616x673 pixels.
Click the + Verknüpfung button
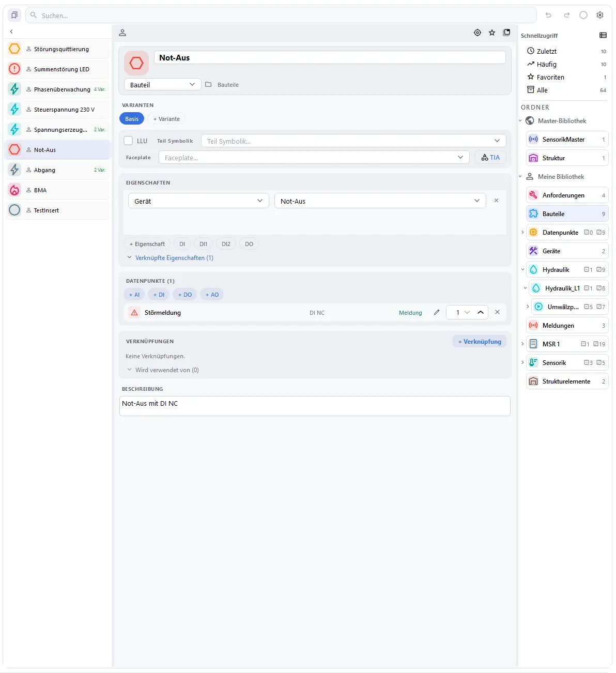click(x=480, y=341)
